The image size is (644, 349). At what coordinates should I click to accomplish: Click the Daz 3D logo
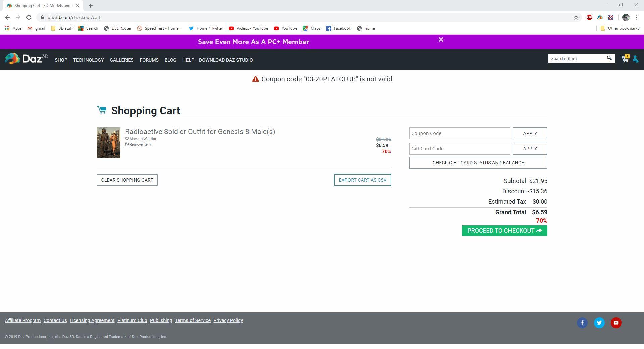[26, 59]
